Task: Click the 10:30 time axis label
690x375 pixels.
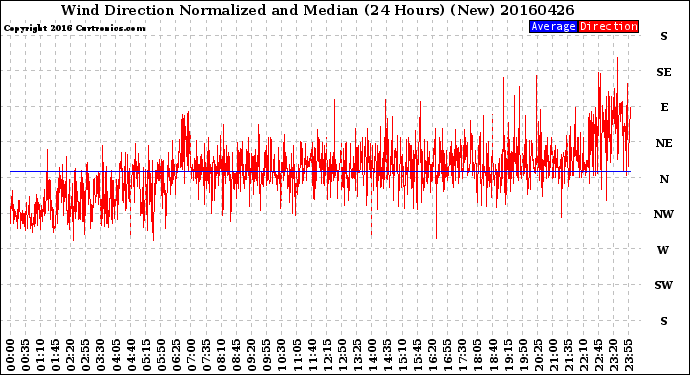Action: point(282,355)
